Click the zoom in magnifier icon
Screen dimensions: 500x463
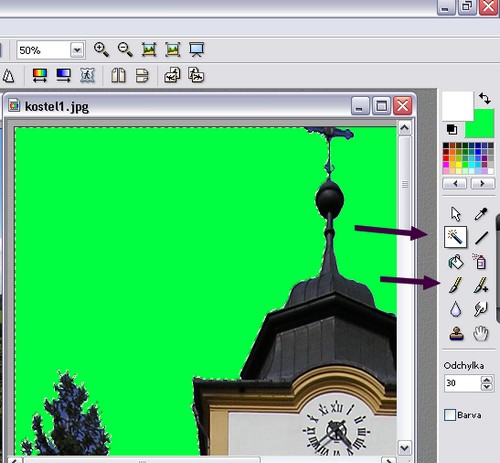pyautogui.click(x=101, y=50)
